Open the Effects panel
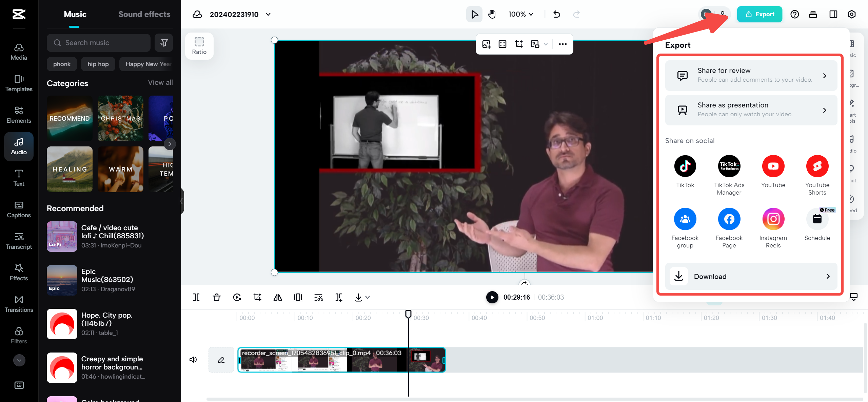The width and height of the screenshot is (868, 402). tap(19, 272)
